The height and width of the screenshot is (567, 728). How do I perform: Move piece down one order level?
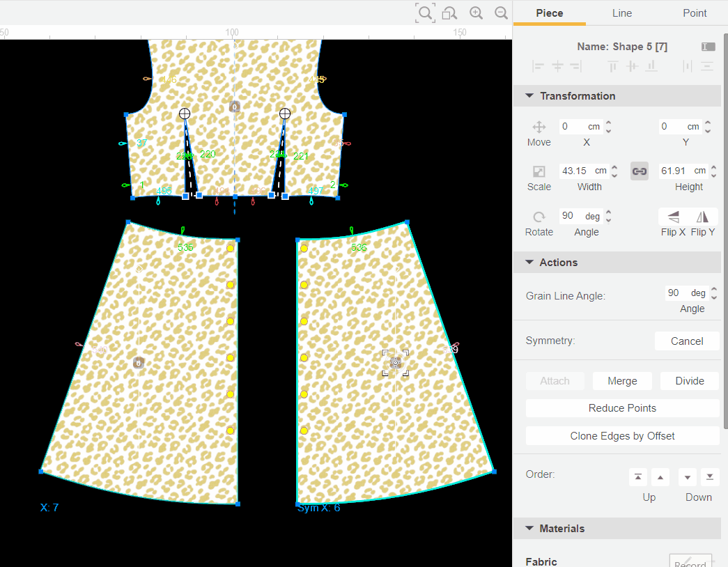688,477
